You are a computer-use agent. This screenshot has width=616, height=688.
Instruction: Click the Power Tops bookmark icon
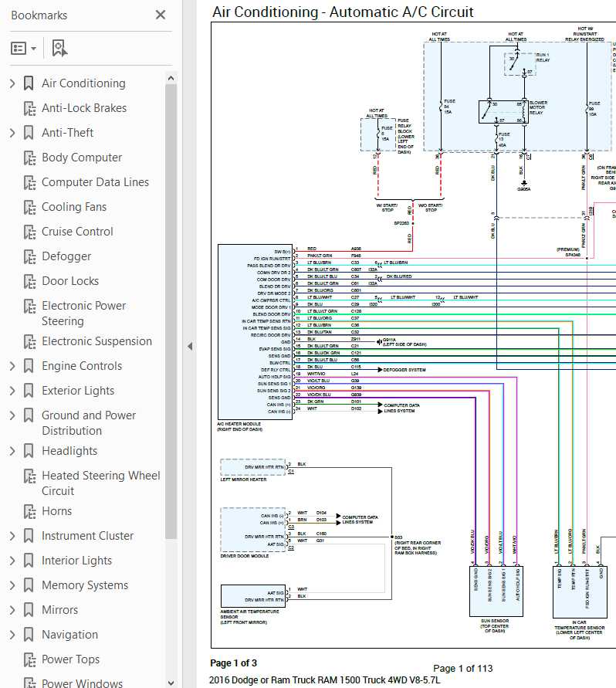point(29,659)
